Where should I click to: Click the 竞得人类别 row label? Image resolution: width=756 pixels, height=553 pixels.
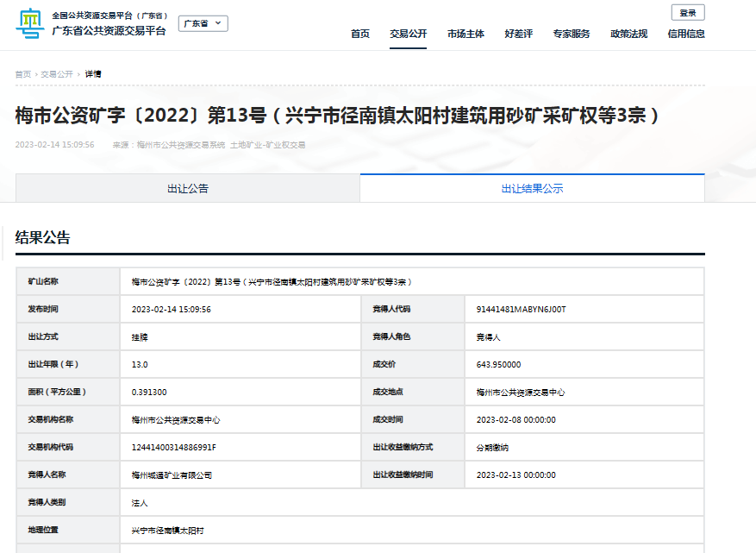pyautogui.click(x=47, y=502)
